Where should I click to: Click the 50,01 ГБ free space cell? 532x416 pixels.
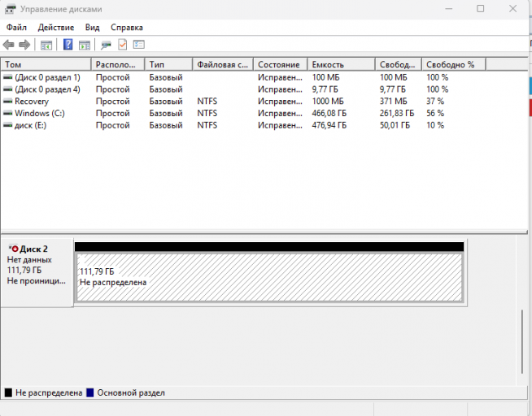(395, 125)
